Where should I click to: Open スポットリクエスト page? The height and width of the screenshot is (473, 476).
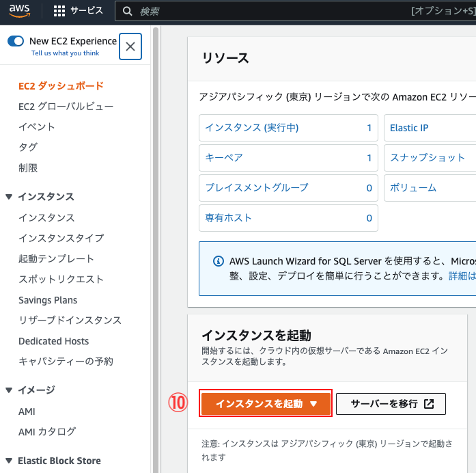click(x=61, y=279)
